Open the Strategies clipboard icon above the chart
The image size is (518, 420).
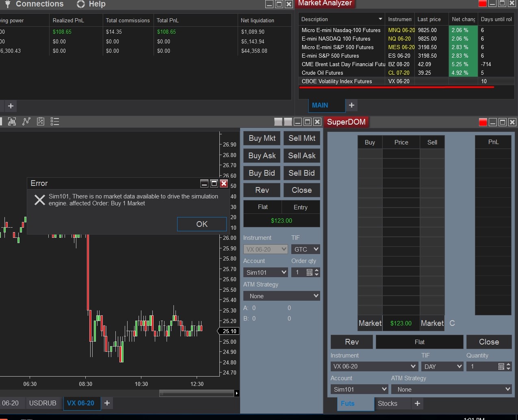click(x=40, y=121)
